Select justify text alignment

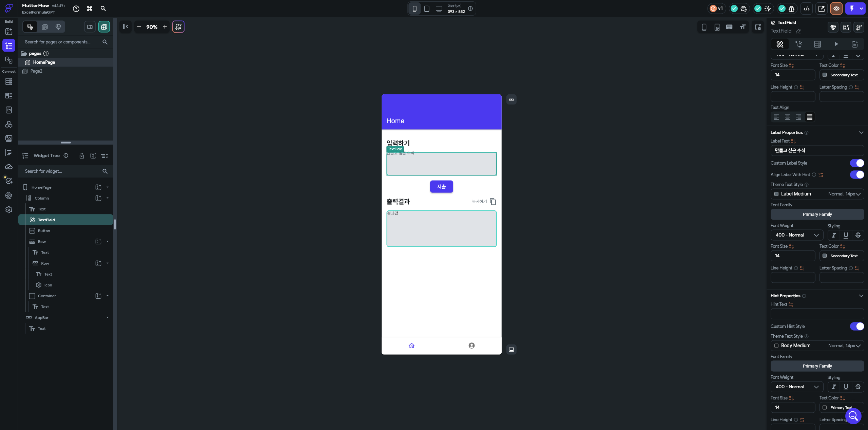click(810, 117)
